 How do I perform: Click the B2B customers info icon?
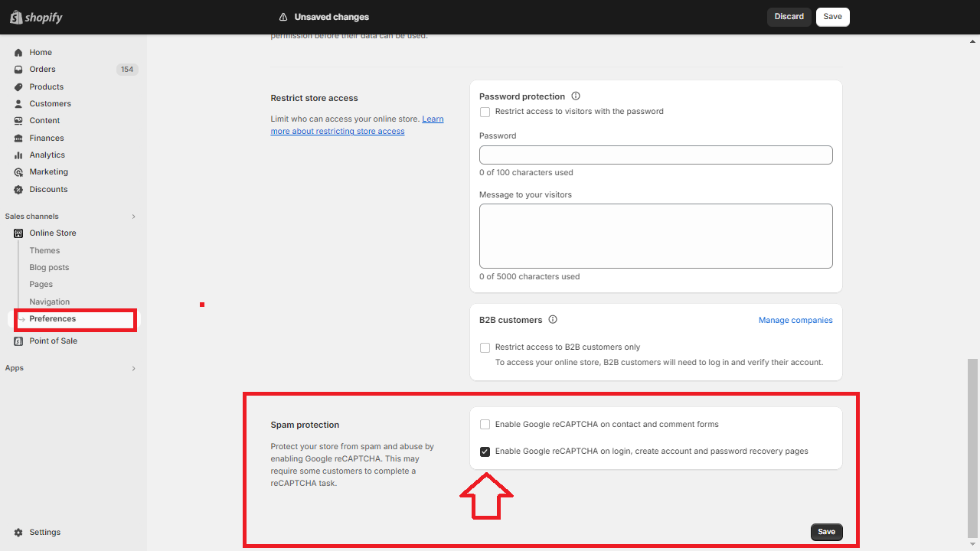[x=553, y=319]
